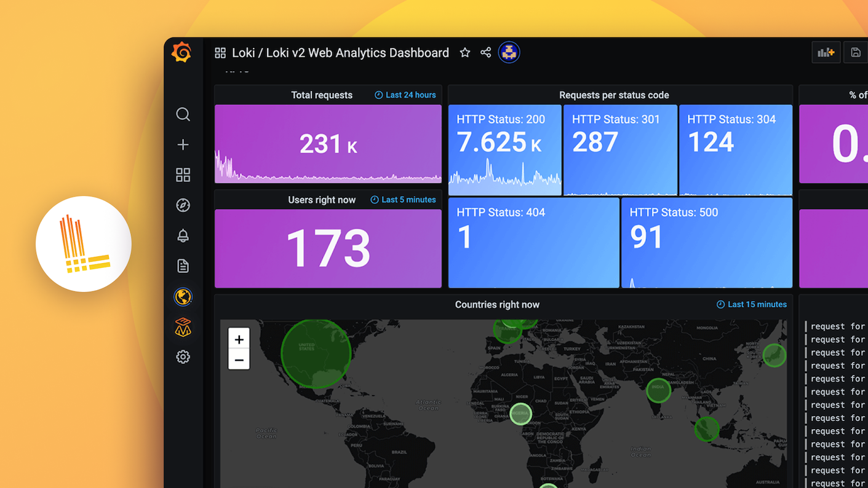Open dashboard search with the magnifier icon

[183, 114]
